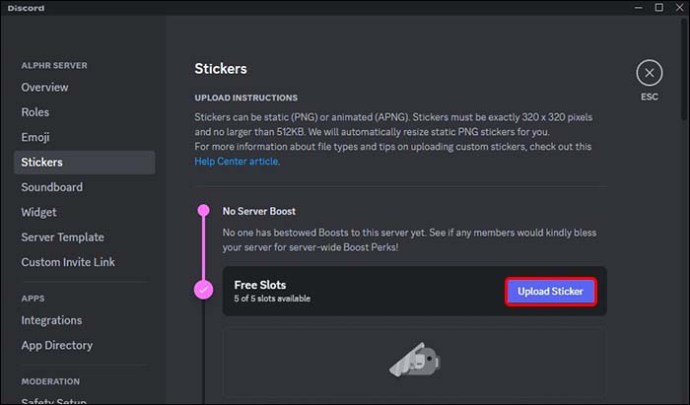Go to Custom Invite Link
This screenshot has height=405, width=690.
(x=68, y=262)
